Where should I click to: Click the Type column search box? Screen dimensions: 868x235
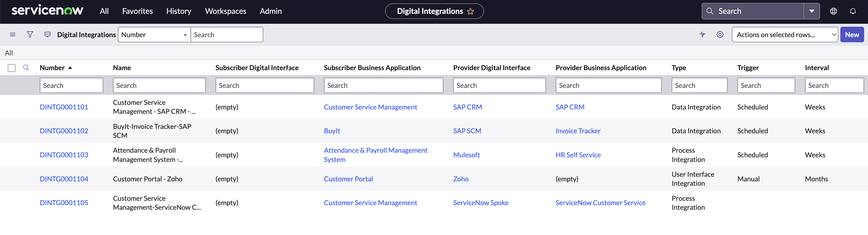click(699, 85)
